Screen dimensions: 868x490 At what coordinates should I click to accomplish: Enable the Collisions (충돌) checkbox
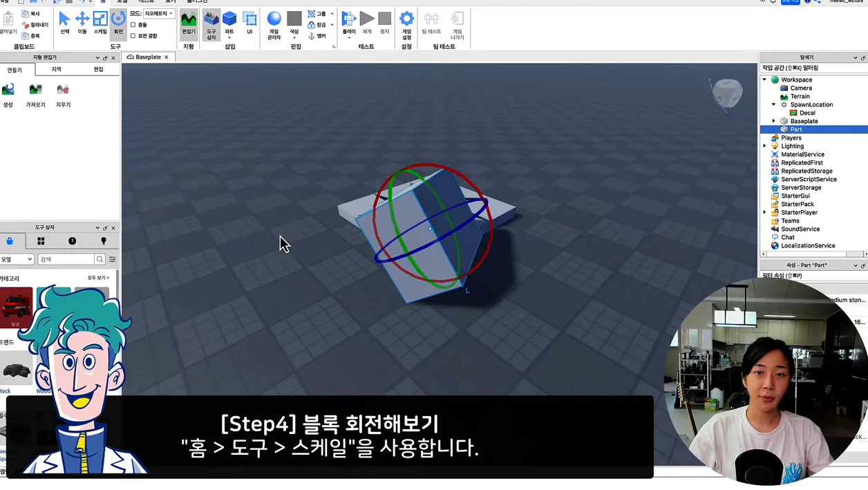pyautogui.click(x=133, y=25)
